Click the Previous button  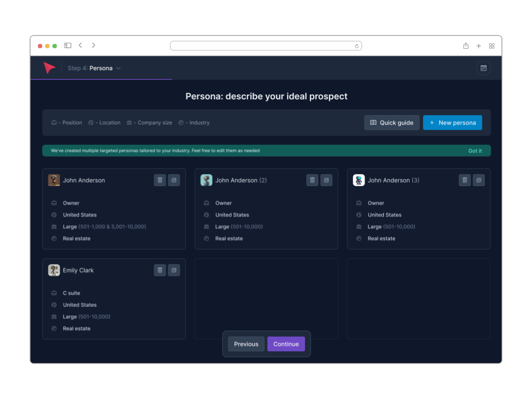pyautogui.click(x=246, y=344)
